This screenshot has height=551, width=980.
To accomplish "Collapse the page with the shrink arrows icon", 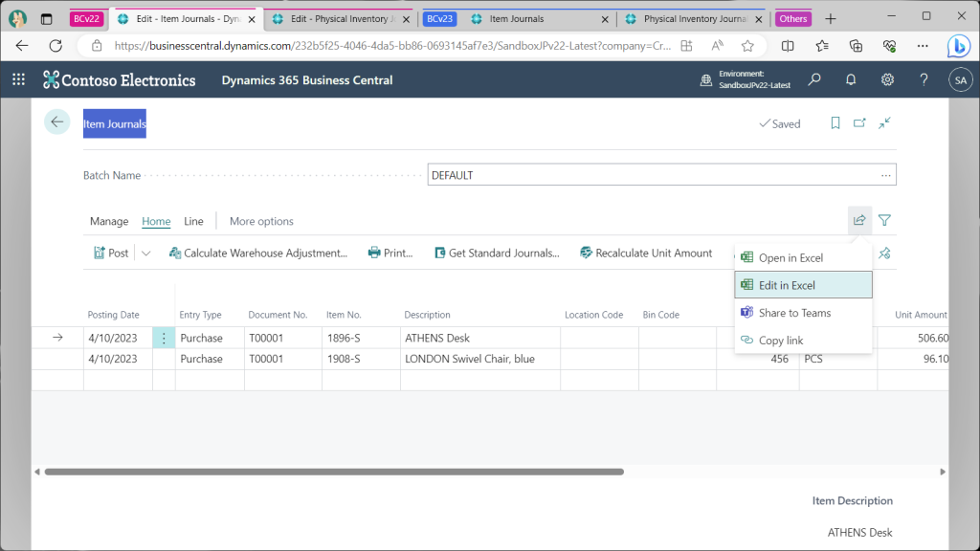I will (x=884, y=123).
